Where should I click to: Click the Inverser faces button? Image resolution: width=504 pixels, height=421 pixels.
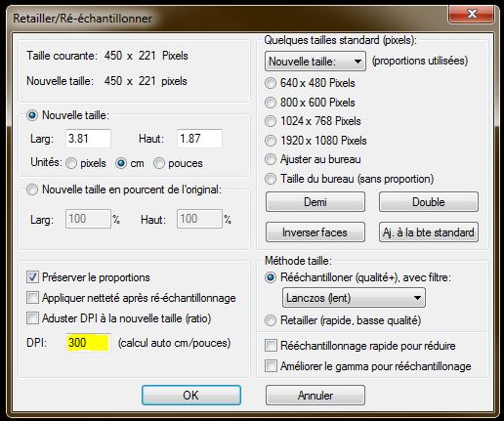coord(315,232)
